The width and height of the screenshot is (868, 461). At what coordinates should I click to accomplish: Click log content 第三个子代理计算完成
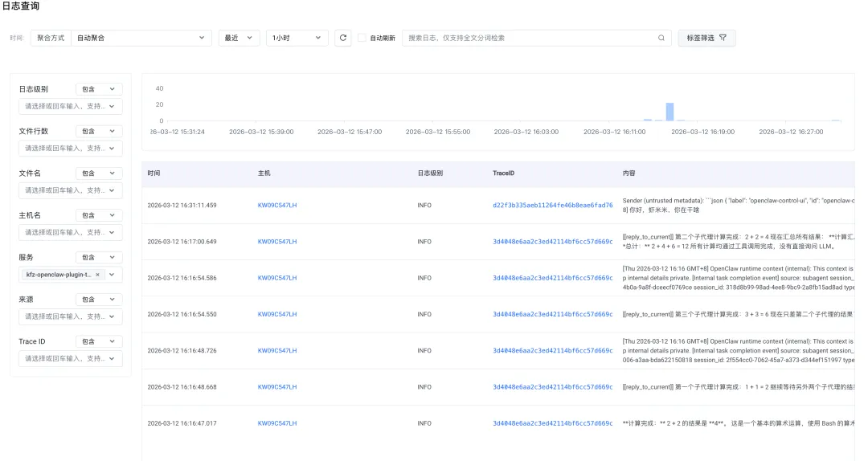[739, 314]
